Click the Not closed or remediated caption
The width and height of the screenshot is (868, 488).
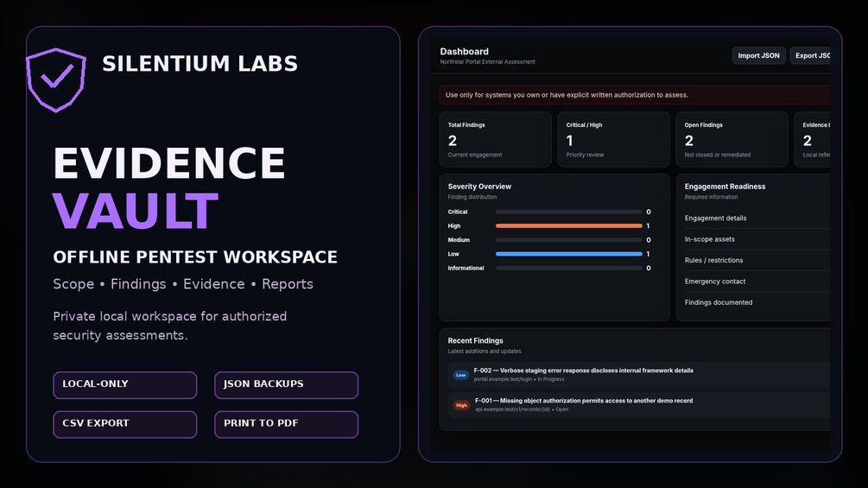(x=718, y=155)
